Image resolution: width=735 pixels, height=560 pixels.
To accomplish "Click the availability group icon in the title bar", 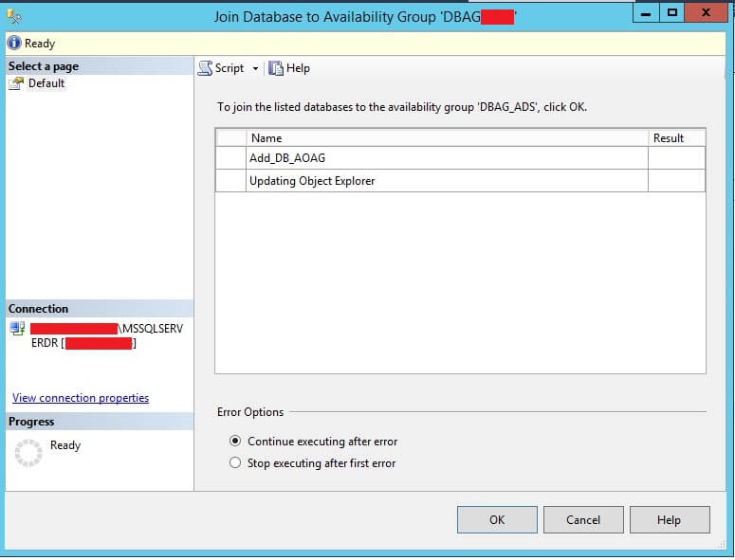I will click(14, 17).
